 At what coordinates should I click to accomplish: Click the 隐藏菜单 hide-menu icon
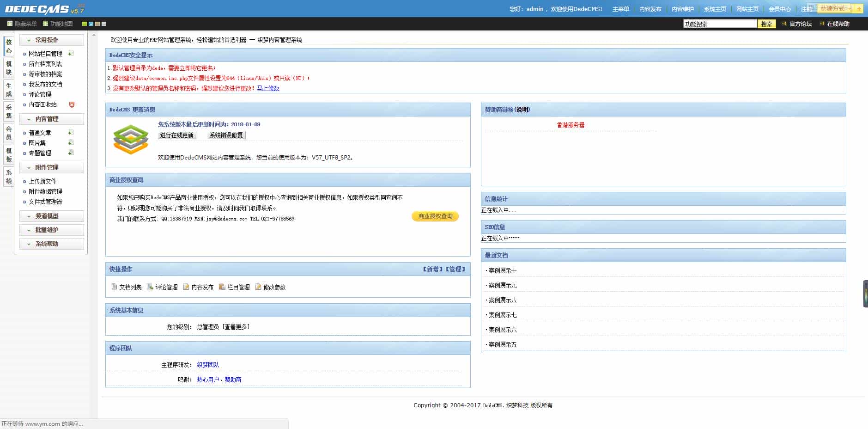click(x=10, y=24)
